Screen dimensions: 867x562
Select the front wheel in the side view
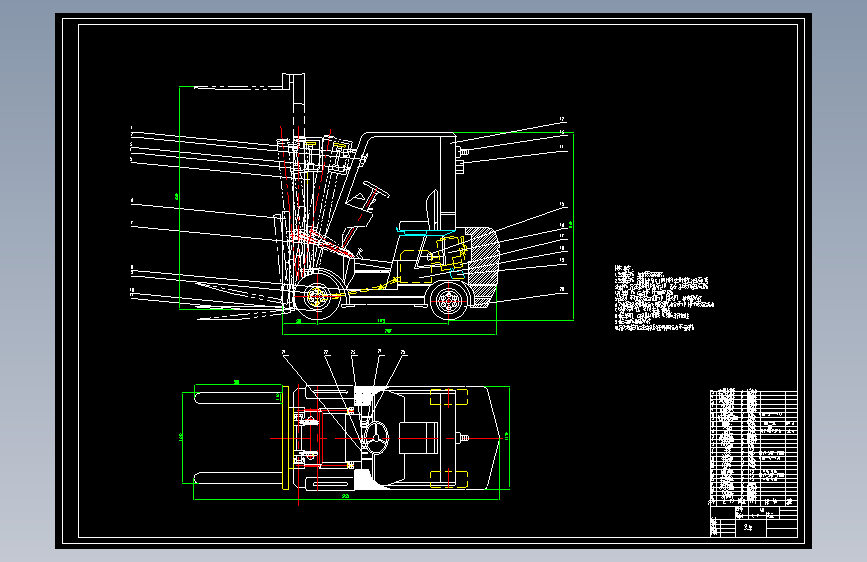[x=317, y=296]
